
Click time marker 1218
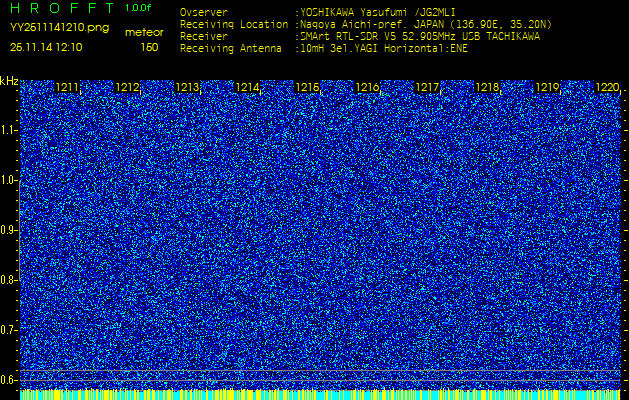[x=487, y=87]
